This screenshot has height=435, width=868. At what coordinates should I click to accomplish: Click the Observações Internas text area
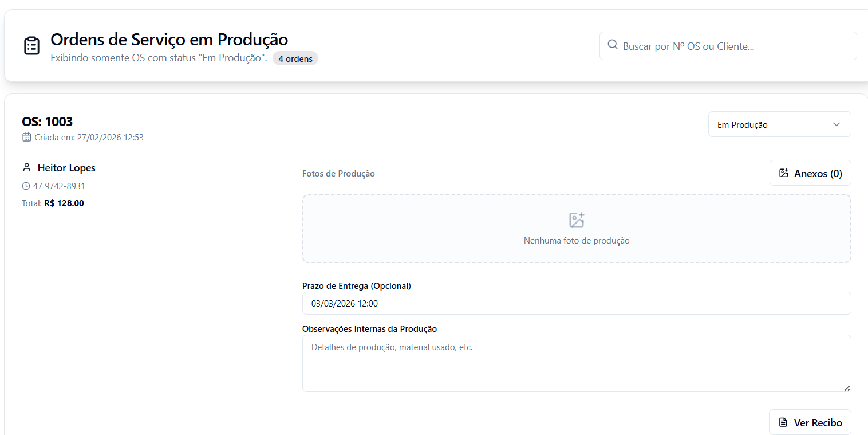click(x=576, y=363)
